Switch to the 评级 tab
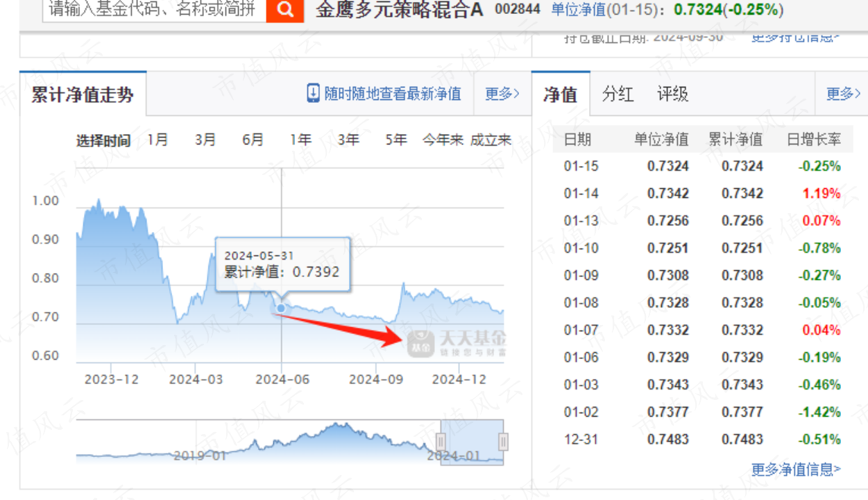The width and height of the screenshot is (868, 500). (673, 94)
